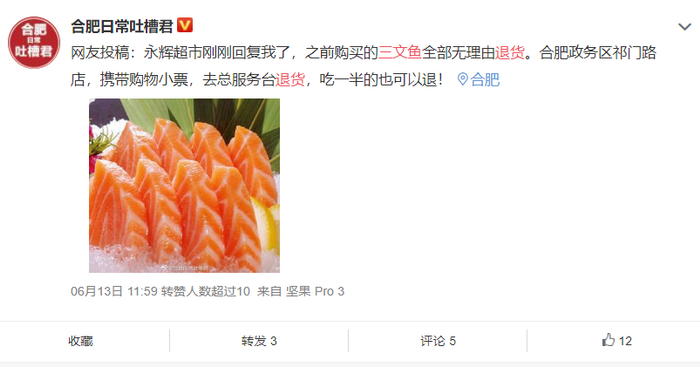The image size is (700, 367).
Task: Open the 坚果 Pro 3 source link
Action: (315, 292)
